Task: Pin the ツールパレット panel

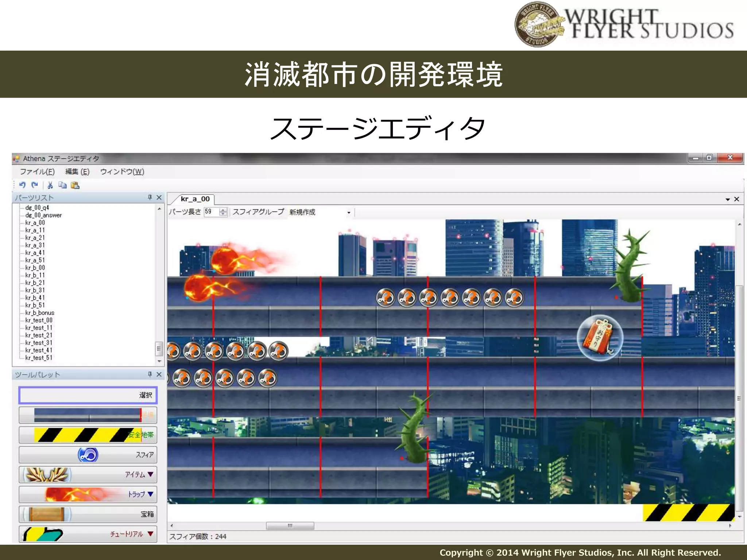Action: (x=150, y=374)
